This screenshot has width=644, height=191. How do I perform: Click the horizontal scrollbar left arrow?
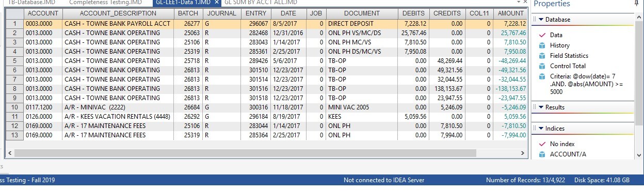(x=10, y=153)
